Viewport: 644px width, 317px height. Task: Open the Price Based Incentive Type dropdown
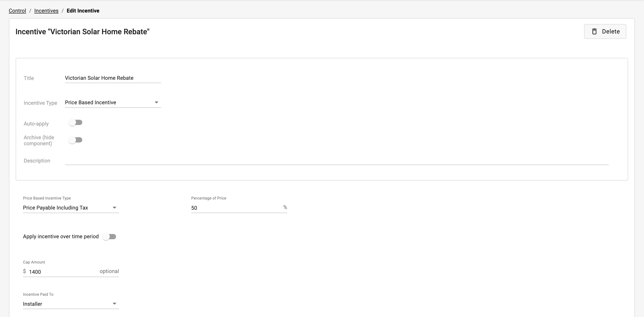[71, 208]
